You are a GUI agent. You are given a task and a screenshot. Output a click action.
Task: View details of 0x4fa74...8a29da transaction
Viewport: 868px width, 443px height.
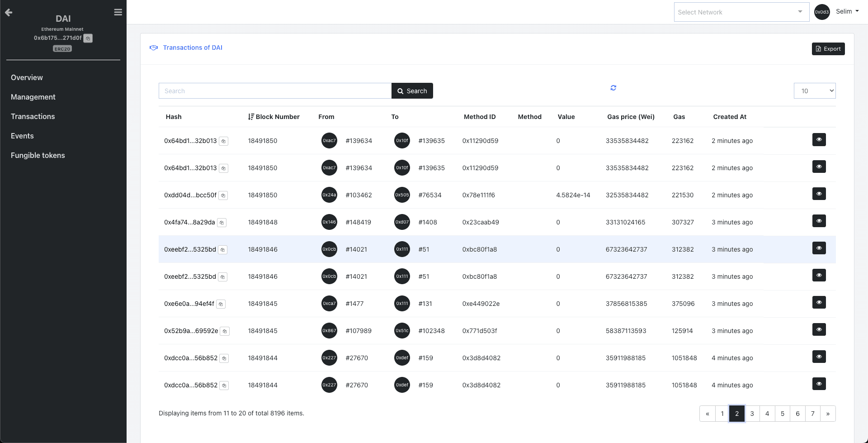coord(819,221)
